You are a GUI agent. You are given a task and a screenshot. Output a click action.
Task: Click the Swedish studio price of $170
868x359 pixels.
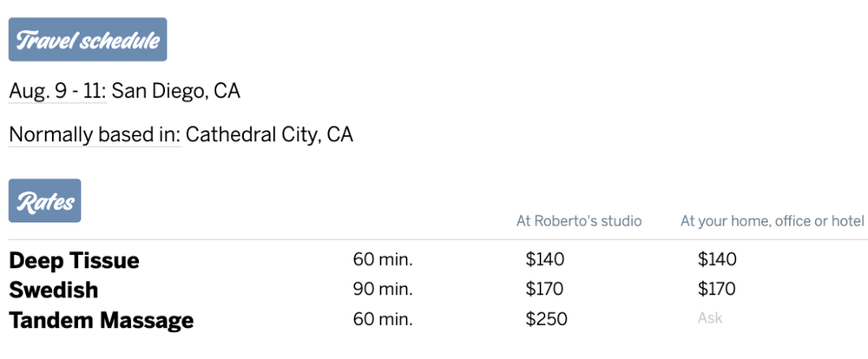point(545,289)
